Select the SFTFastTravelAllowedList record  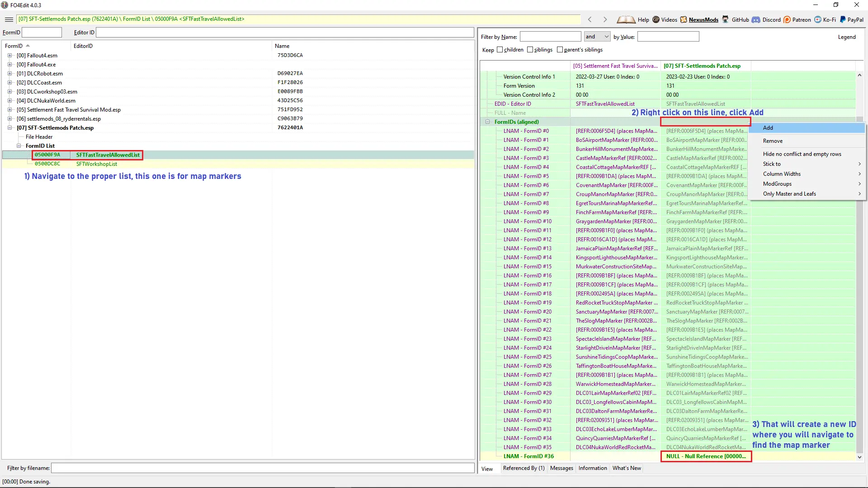[x=108, y=155]
